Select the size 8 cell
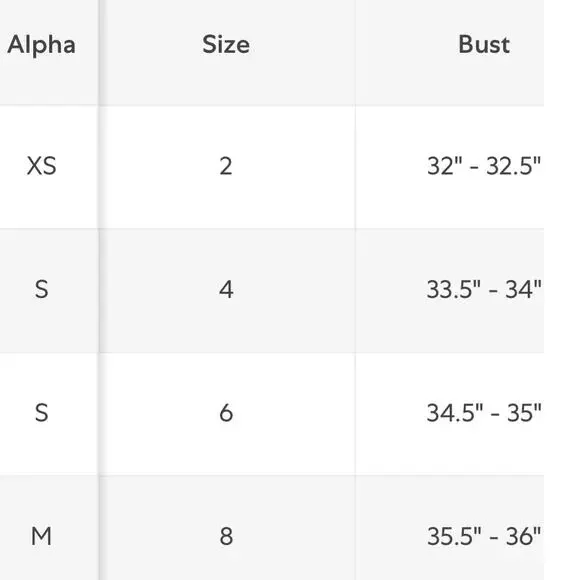Image resolution: width=580 pixels, height=580 pixels. click(x=226, y=536)
